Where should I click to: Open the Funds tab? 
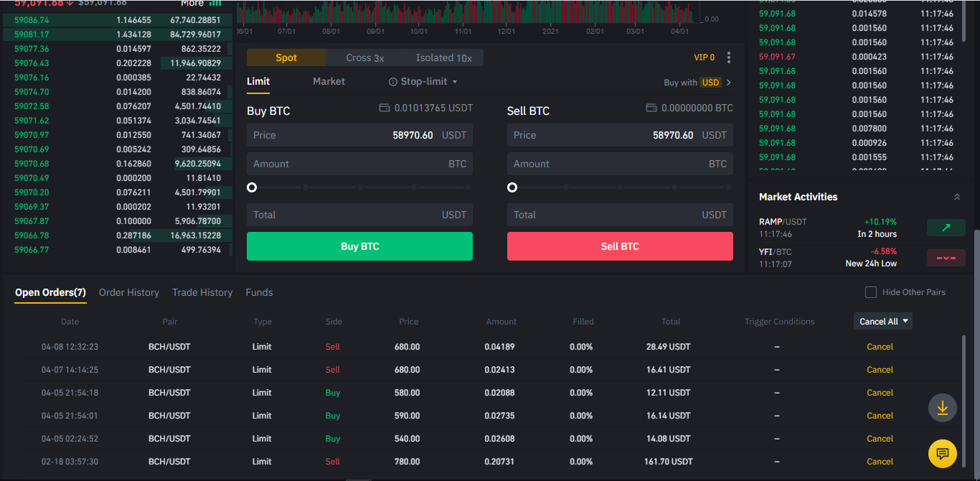(259, 292)
